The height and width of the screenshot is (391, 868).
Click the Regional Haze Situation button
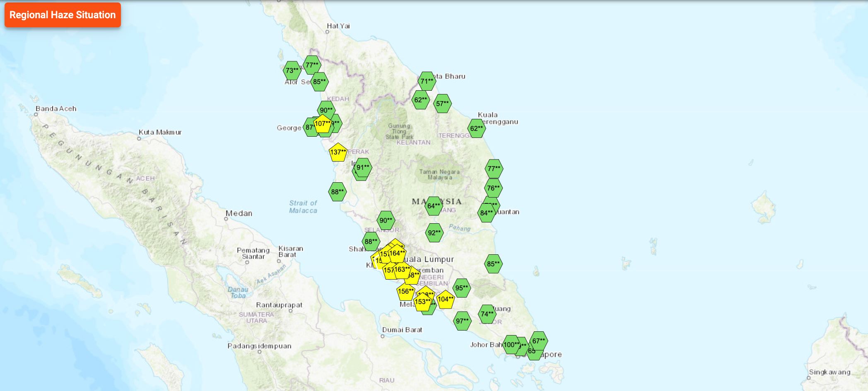pyautogui.click(x=61, y=15)
